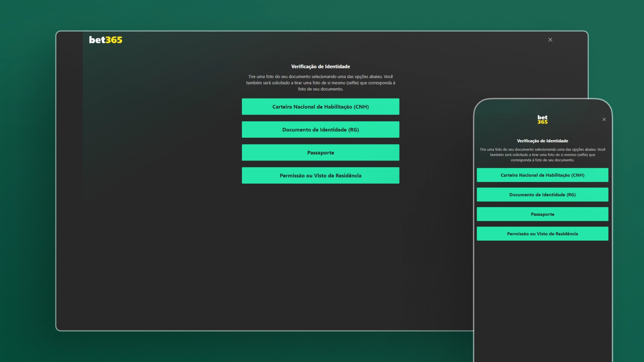This screenshot has height=362, width=644.
Task: Select Permissão ou Visto de Residência on mobile
Action: tap(542, 234)
